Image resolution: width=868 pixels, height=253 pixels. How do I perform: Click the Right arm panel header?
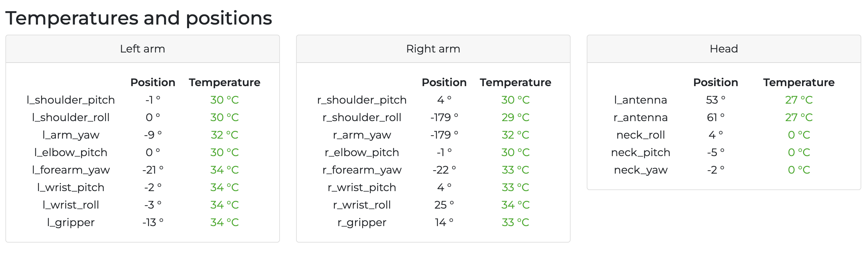click(433, 49)
